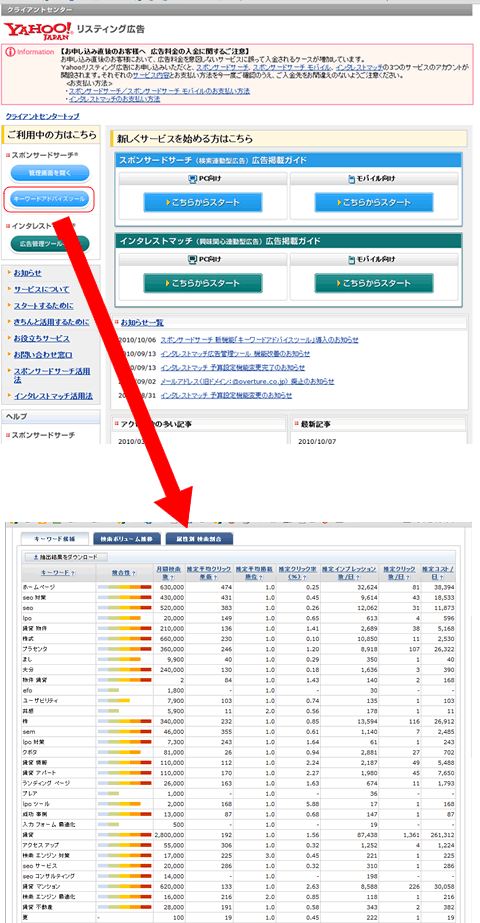This screenshot has height=923, width=480.
Task: Click the 'efo' keyword cell
Action: 59,689
